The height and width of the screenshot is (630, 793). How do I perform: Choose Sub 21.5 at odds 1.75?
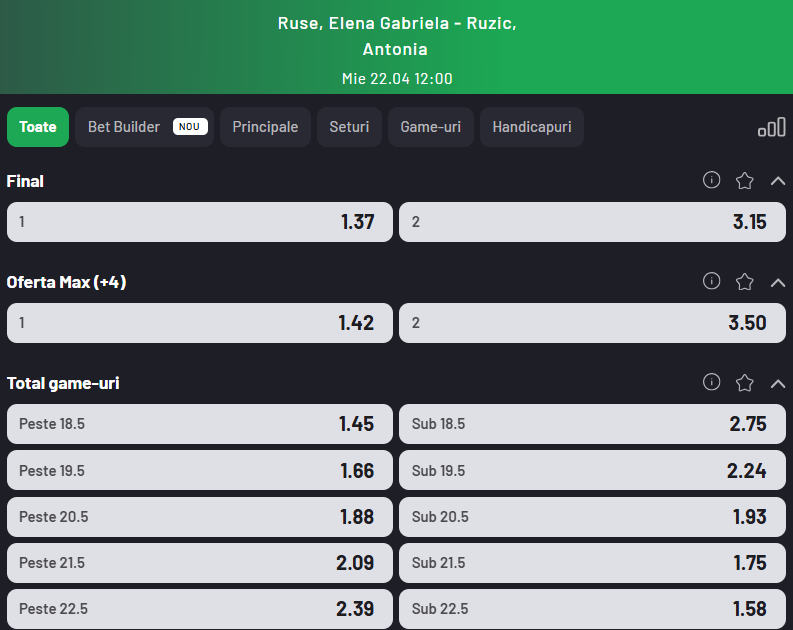(592, 562)
